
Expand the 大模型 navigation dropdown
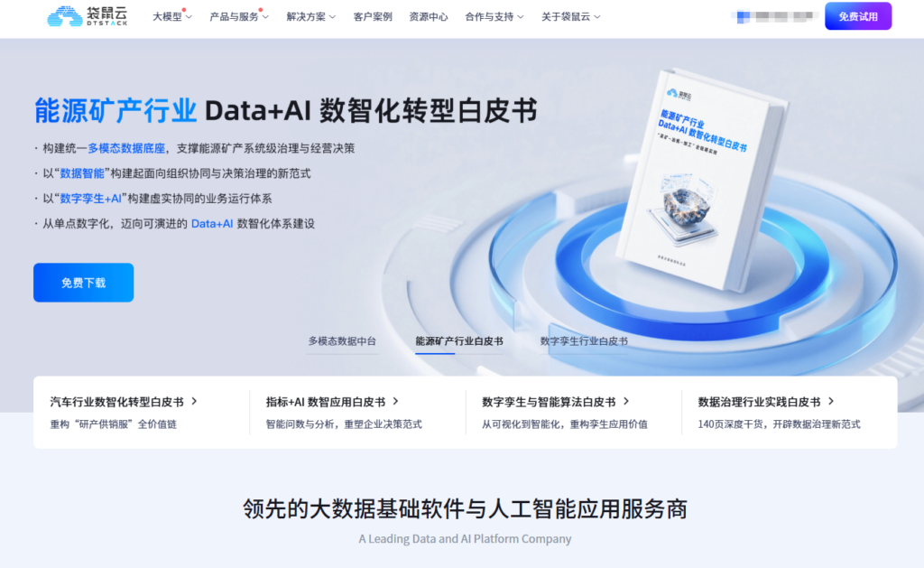coord(171,16)
